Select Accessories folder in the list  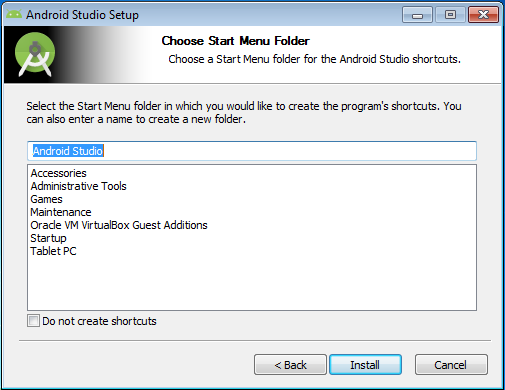pyautogui.click(x=59, y=173)
